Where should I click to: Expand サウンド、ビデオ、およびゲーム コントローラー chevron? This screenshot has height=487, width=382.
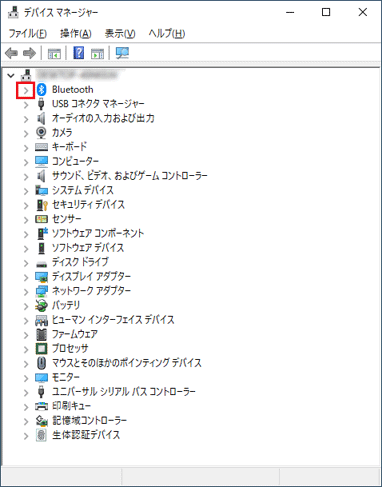[26, 176]
